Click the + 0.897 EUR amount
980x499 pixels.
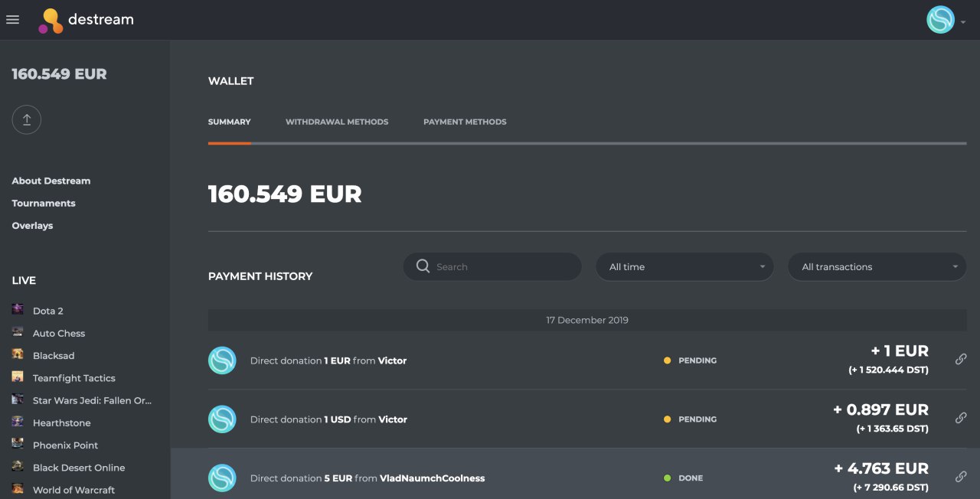click(x=880, y=410)
